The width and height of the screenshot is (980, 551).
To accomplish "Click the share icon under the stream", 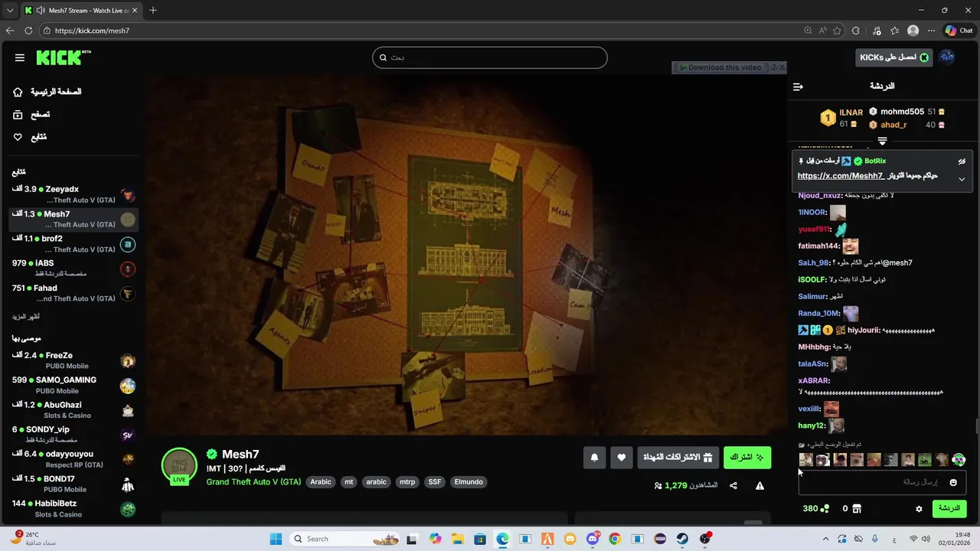I will click(733, 486).
